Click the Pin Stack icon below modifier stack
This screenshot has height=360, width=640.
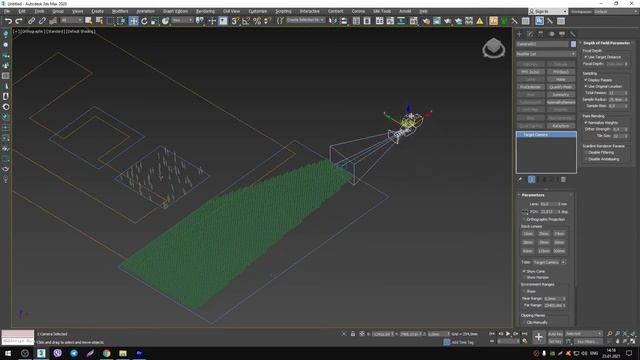tap(520, 179)
